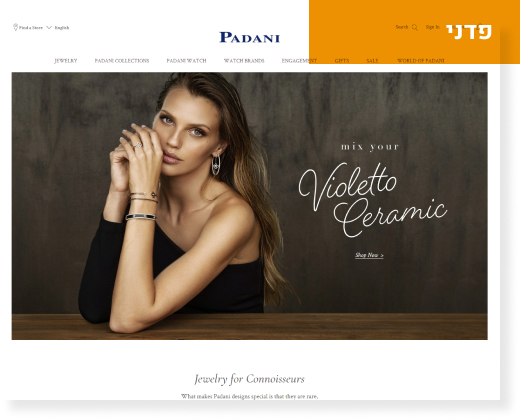Click the model hero banner image
Viewport: 520px width, 420px height.
(x=249, y=206)
